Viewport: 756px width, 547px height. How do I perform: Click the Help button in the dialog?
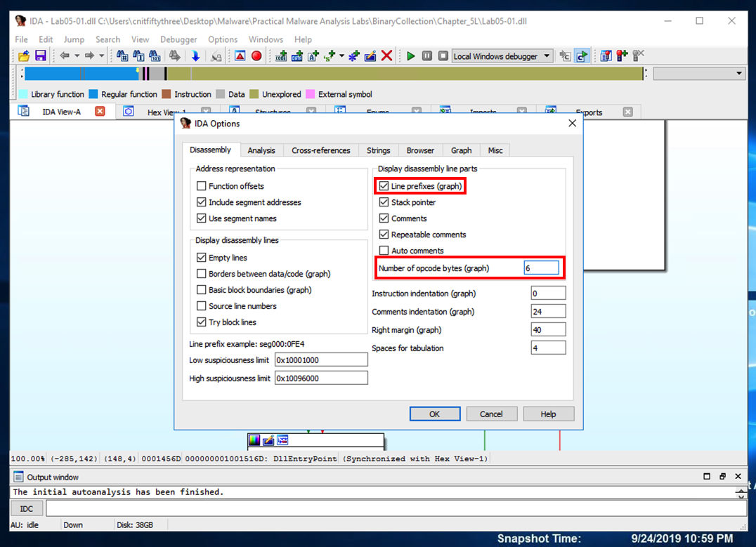click(548, 414)
